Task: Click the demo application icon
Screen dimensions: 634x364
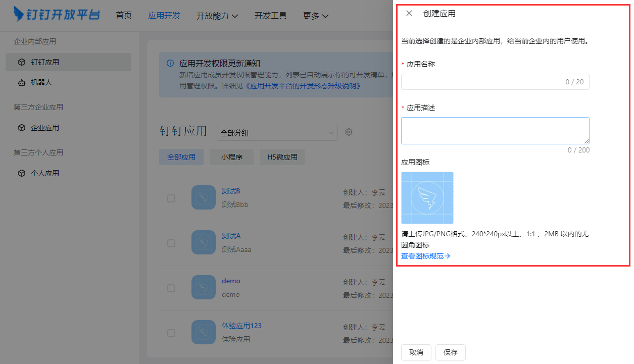Action: [204, 287]
